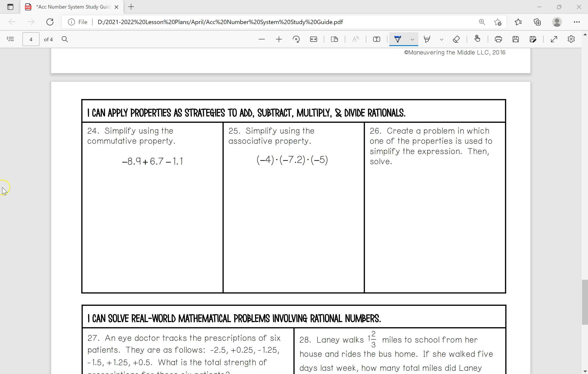This screenshot has height=374, width=588.
Task: Open the Add text tool
Action: [376, 39]
